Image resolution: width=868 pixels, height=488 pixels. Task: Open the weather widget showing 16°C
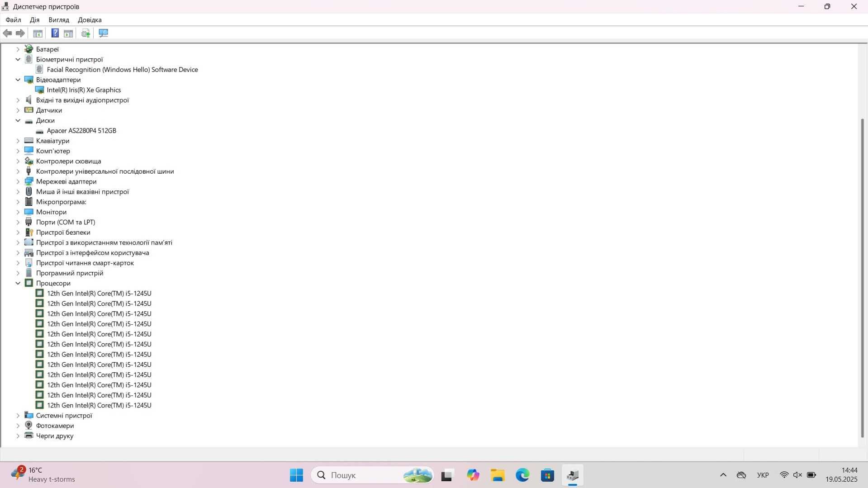point(43,475)
